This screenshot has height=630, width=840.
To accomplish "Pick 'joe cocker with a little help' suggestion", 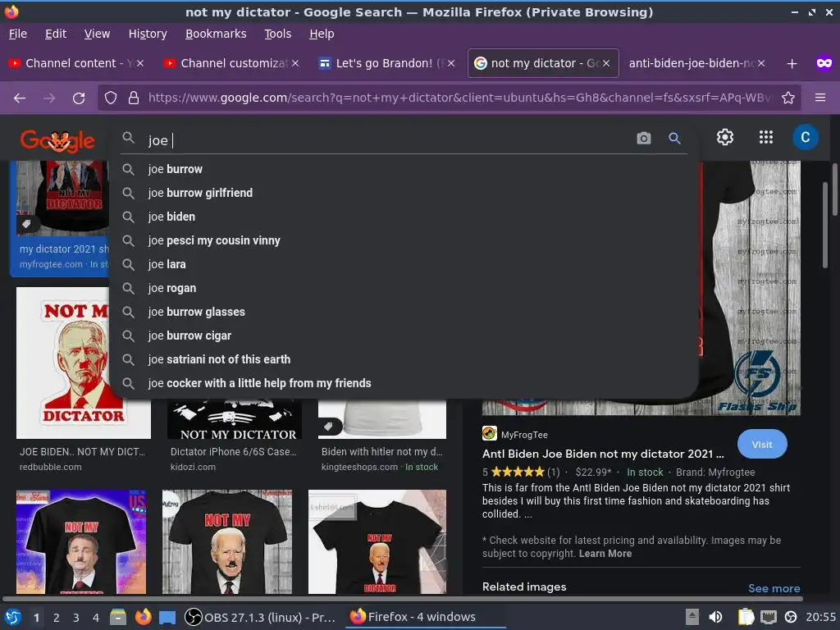I will pos(404,384).
